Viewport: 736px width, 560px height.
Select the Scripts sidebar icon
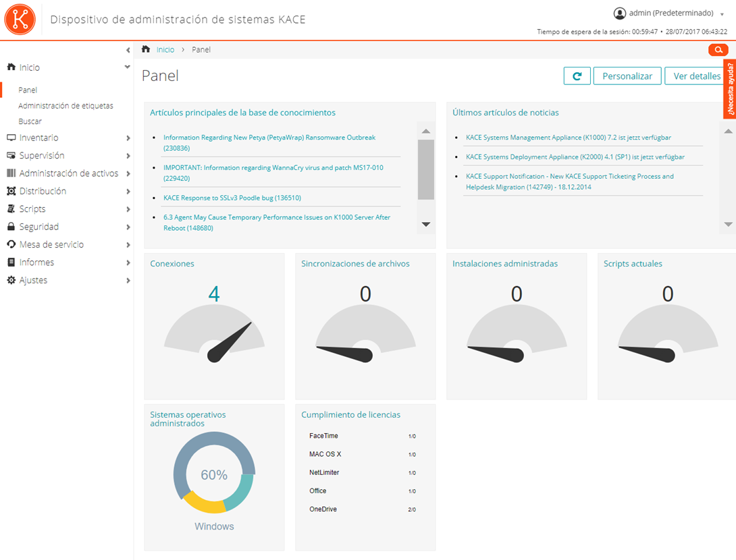pos(11,208)
